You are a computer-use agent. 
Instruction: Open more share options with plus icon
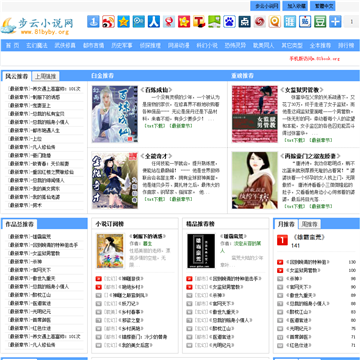click(335, 22)
